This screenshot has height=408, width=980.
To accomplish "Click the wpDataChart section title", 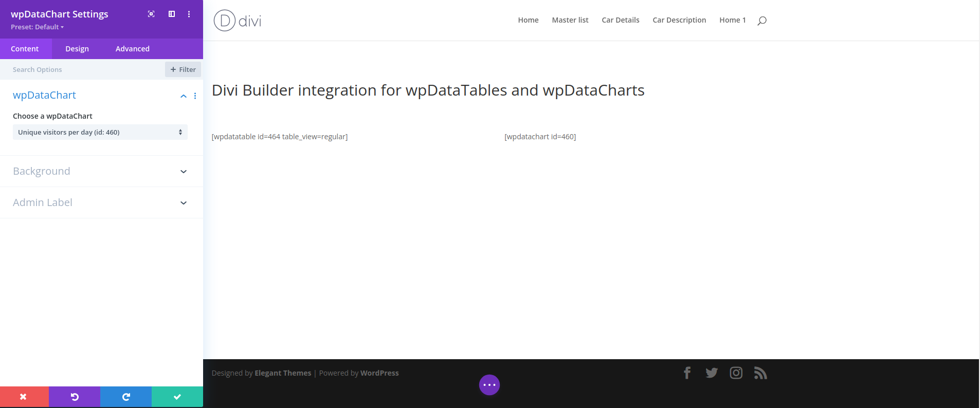I will 44,95.
